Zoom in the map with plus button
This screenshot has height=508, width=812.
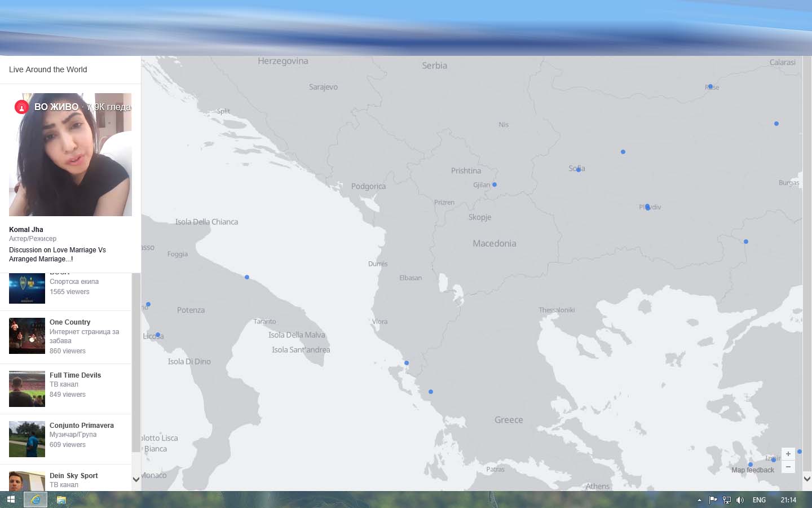[x=788, y=454]
